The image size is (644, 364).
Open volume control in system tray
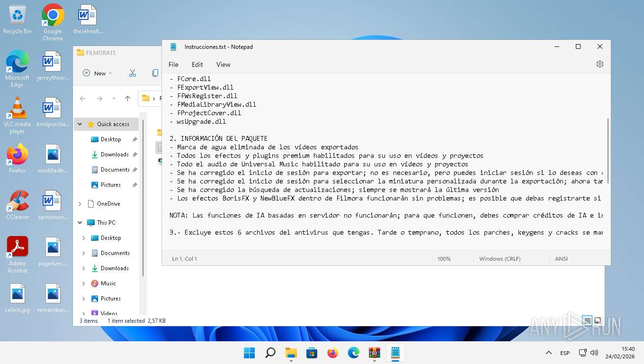tap(594, 353)
